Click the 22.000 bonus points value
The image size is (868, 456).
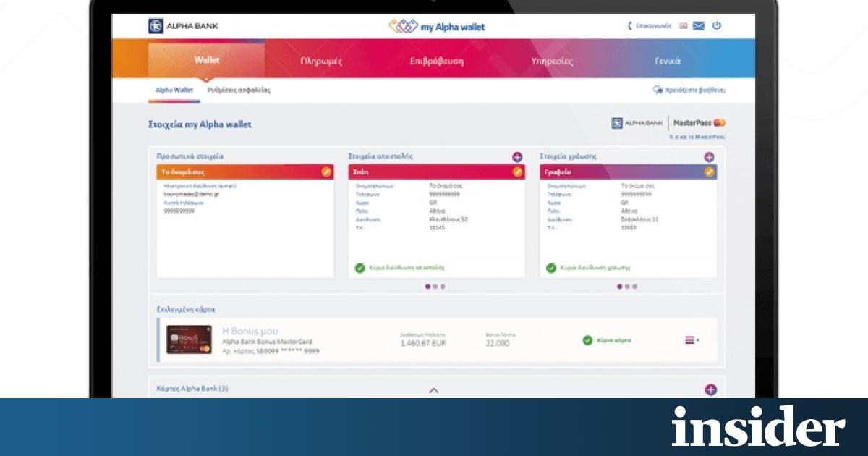point(498,343)
